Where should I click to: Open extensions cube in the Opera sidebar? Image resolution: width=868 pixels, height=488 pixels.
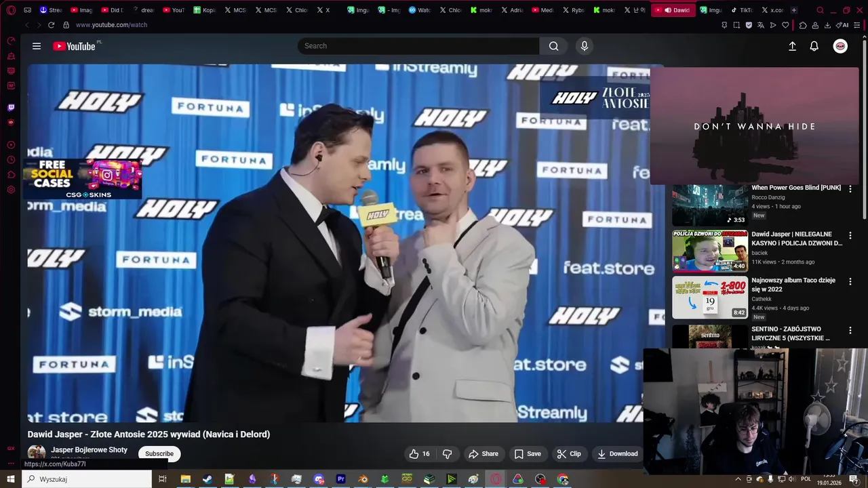[11, 175]
